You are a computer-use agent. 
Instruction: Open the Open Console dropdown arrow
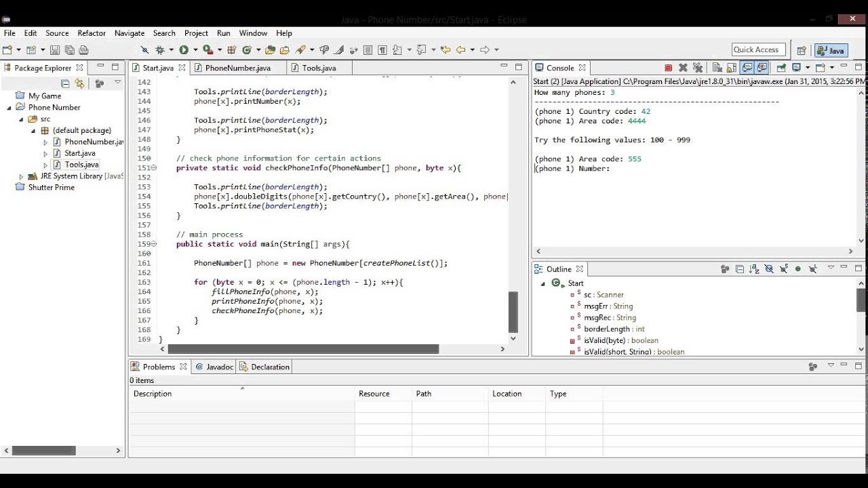(831, 68)
